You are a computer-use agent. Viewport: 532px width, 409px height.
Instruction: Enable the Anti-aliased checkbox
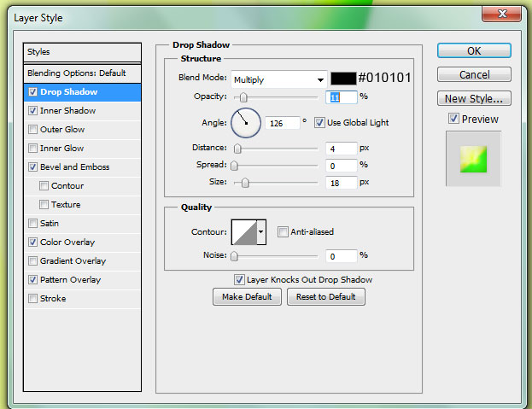click(284, 232)
